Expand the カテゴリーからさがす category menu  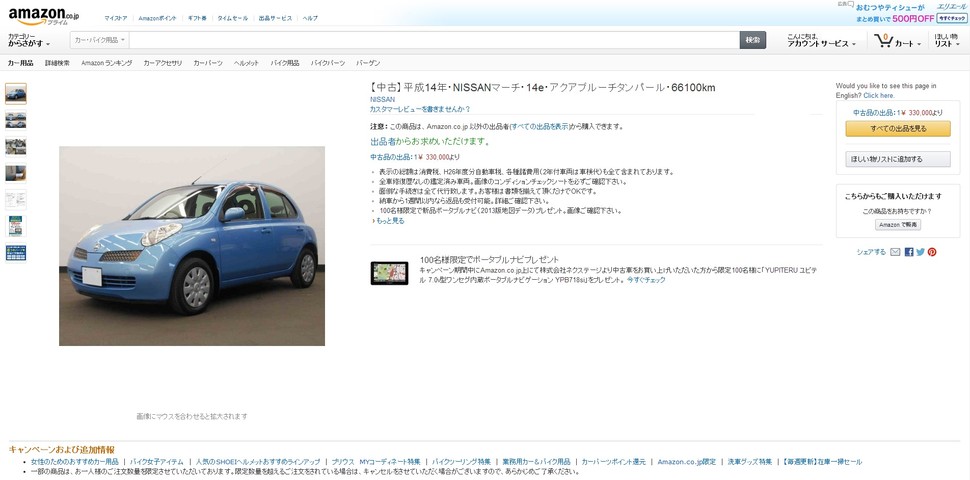[29, 40]
